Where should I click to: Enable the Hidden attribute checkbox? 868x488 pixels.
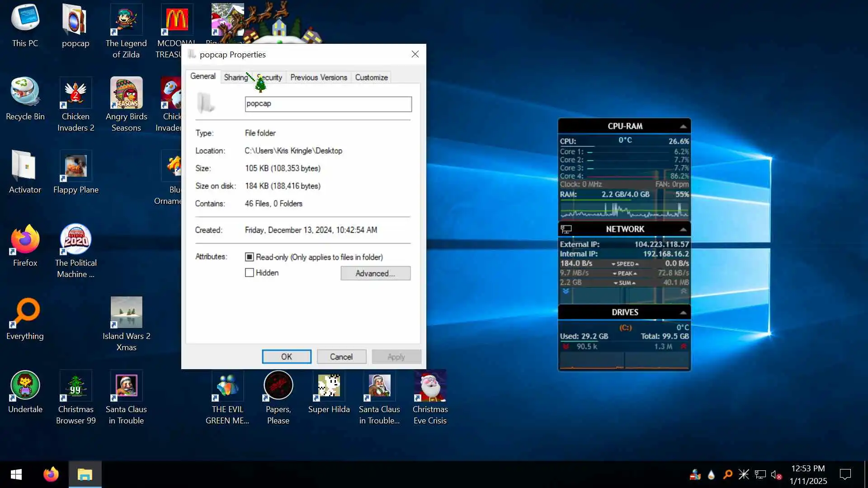[249, 273]
